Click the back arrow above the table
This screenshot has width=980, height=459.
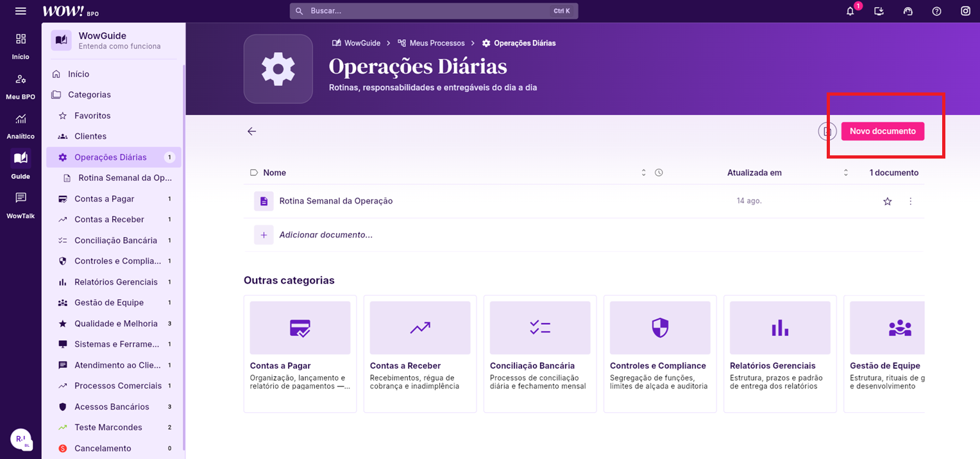(251, 131)
